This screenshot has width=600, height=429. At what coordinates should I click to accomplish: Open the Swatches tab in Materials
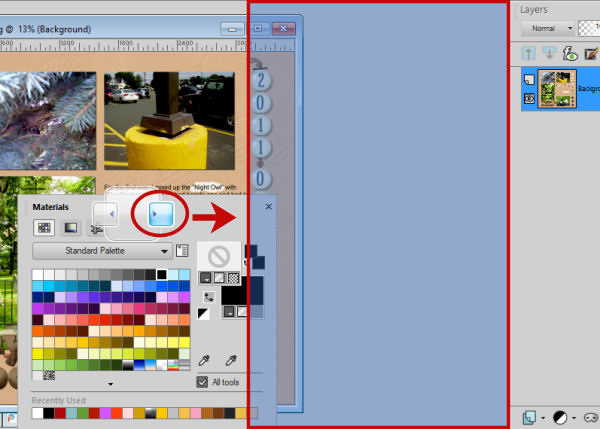[44, 228]
